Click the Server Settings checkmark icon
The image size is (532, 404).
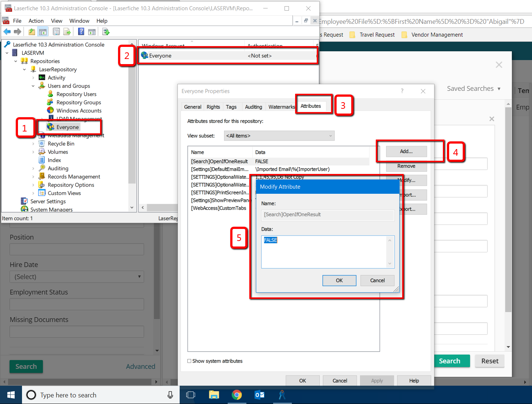click(24, 201)
